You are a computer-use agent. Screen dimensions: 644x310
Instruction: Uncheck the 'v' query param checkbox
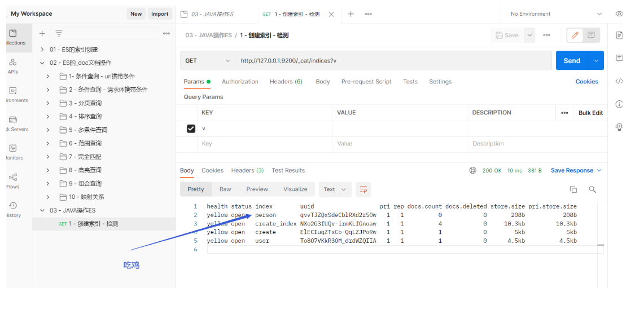191,129
